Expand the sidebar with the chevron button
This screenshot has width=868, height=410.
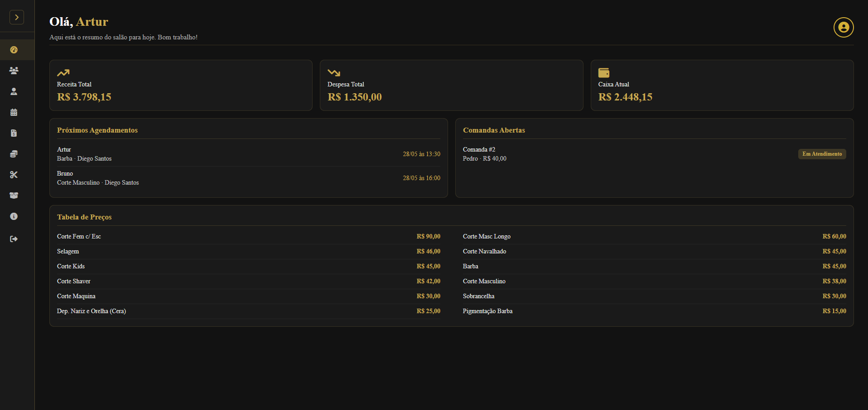click(17, 17)
